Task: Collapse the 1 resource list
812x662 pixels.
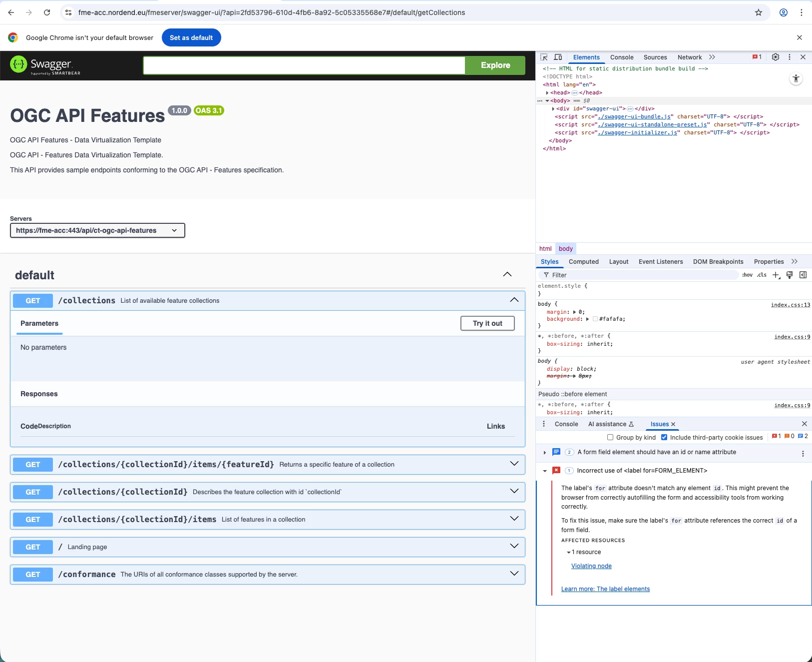Action: tap(568, 553)
